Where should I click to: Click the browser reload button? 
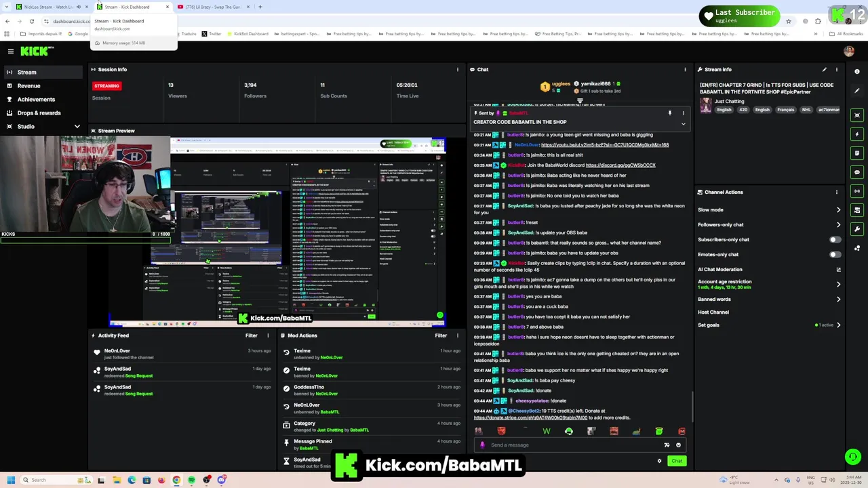tap(31, 21)
